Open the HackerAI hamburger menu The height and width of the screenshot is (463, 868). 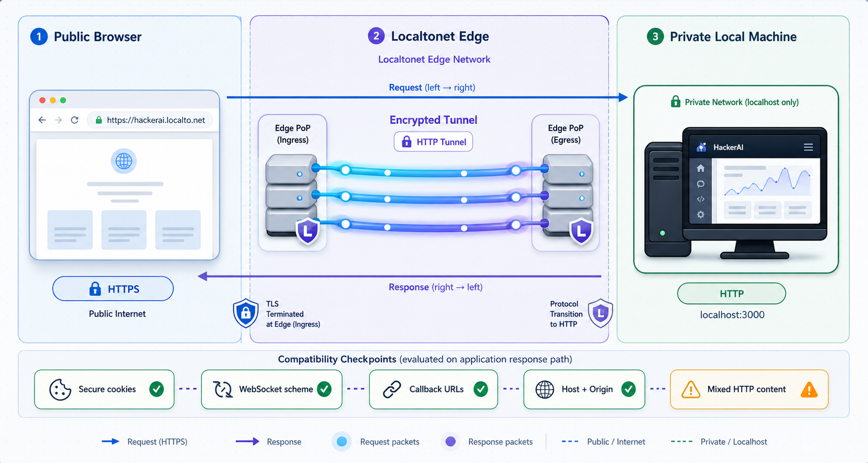(x=808, y=147)
